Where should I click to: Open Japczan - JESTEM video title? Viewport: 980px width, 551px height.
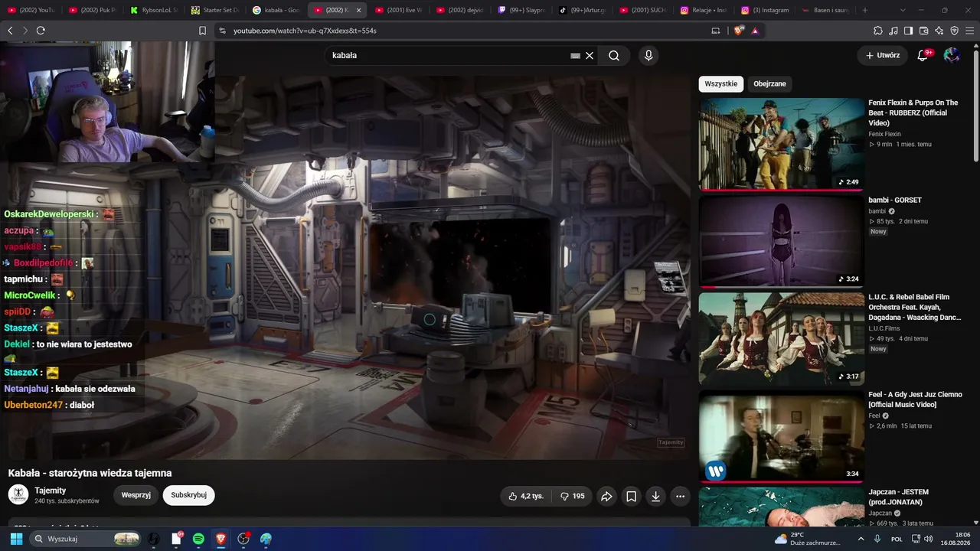(x=899, y=497)
